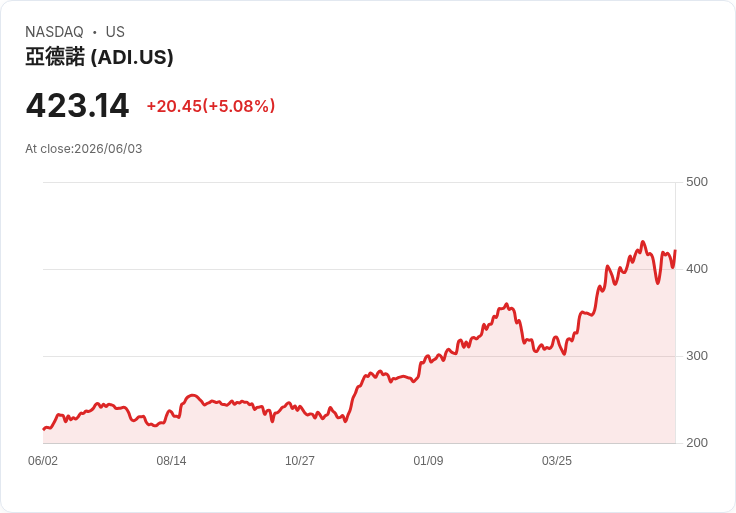Click the rightmost end of the price line

[x=675, y=251]
